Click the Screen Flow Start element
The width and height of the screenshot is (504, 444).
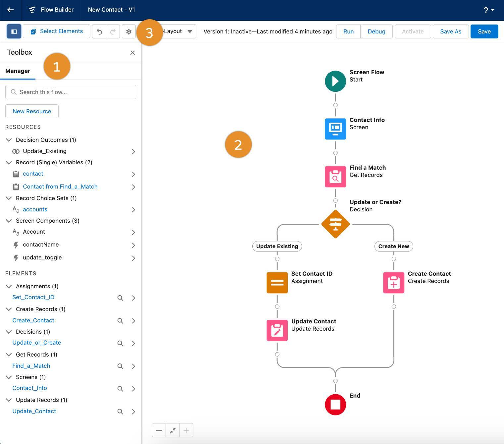pyautogui.click(x=335, y=81)
